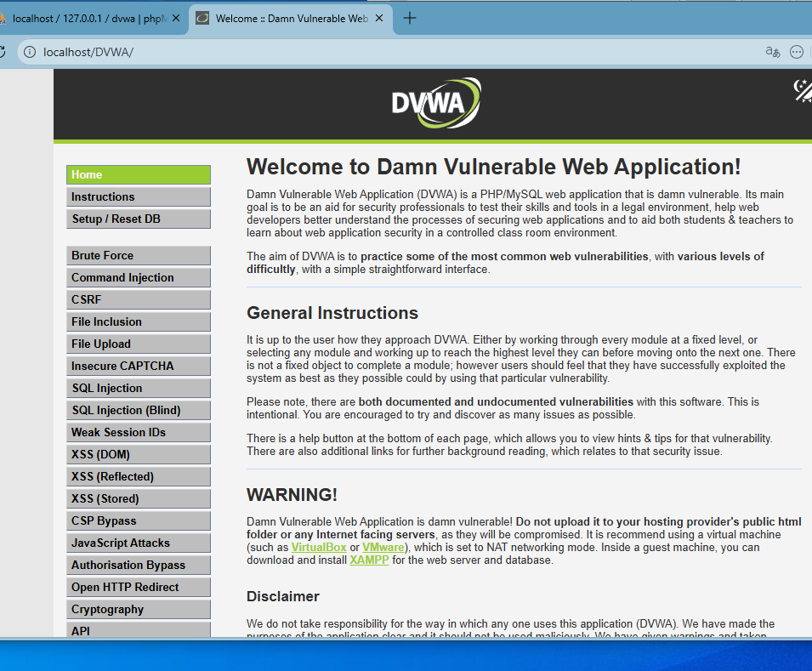Screen dimensions: 812x671
Task: Select Open HTTP Redirect module
Action: coord(139,587)
